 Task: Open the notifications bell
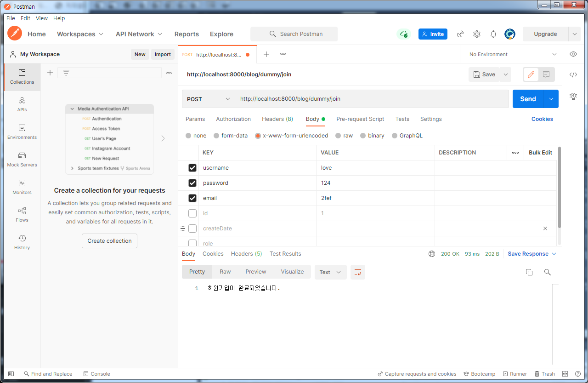(493, 34)
